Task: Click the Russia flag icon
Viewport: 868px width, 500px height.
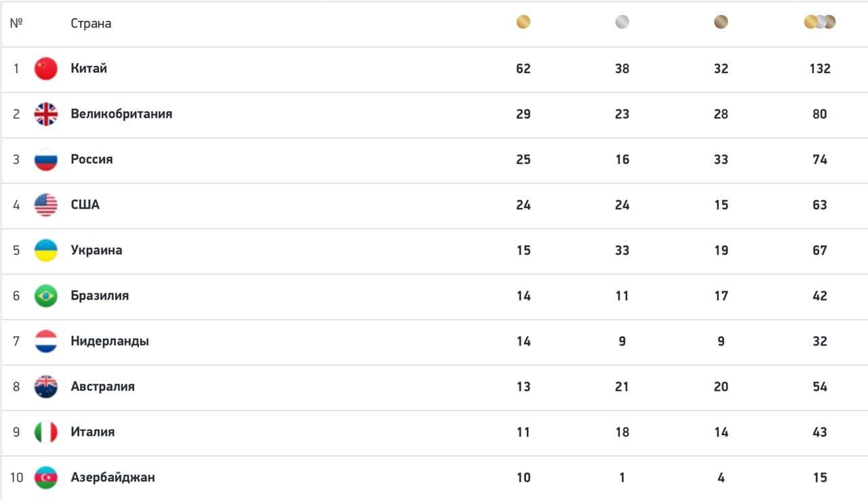Action: click(46, 159)
